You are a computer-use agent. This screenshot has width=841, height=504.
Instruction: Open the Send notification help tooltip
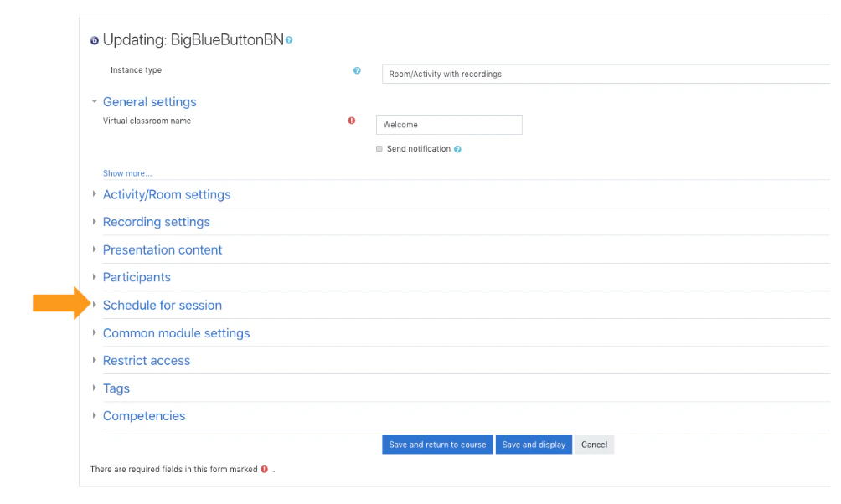tap(457, 148)
